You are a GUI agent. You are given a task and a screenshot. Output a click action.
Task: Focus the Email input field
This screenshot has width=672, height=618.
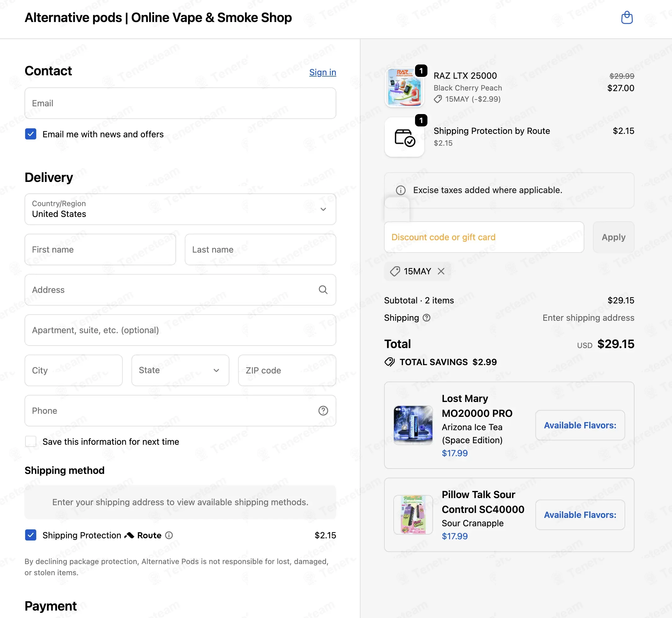tap(180, 103)
